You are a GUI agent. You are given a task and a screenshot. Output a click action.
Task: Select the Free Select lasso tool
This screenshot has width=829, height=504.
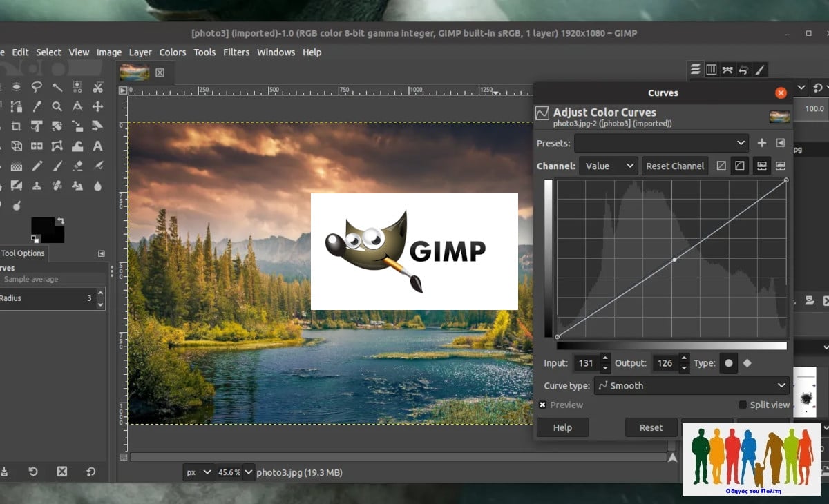pyautogui.click(x=37, y=87)
